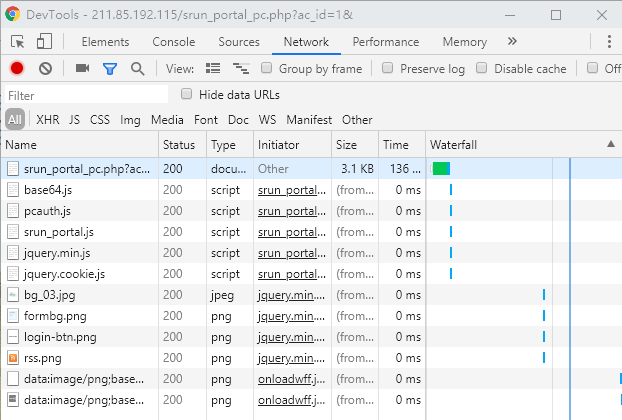The width and height of the screenshot is (622, 420).
Task: Check the Disable cache option
Action: click(x=482, y=69)
